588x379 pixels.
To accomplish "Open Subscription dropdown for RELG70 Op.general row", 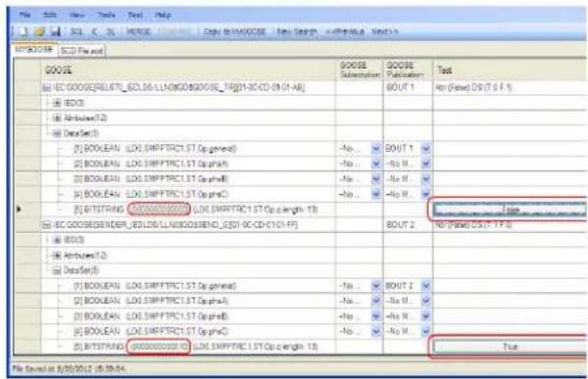I will [375, 149].
